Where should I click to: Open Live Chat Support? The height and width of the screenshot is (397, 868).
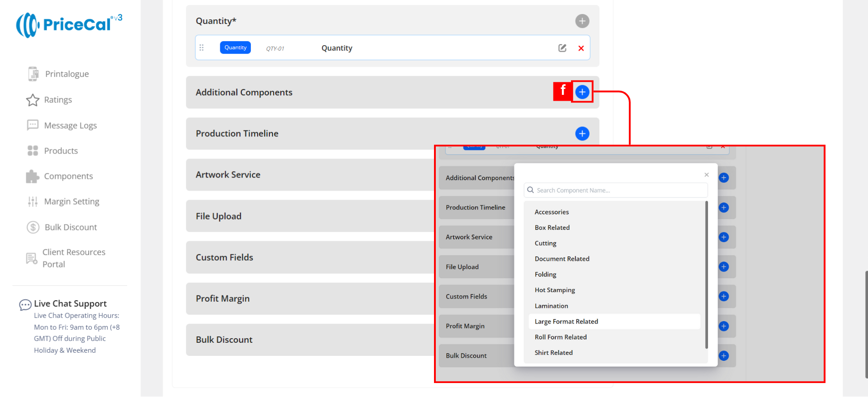point(70,304)
